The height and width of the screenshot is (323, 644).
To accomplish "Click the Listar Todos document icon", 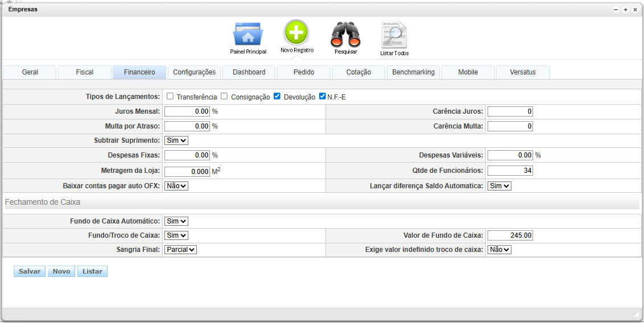I will [x=394, y=35].
